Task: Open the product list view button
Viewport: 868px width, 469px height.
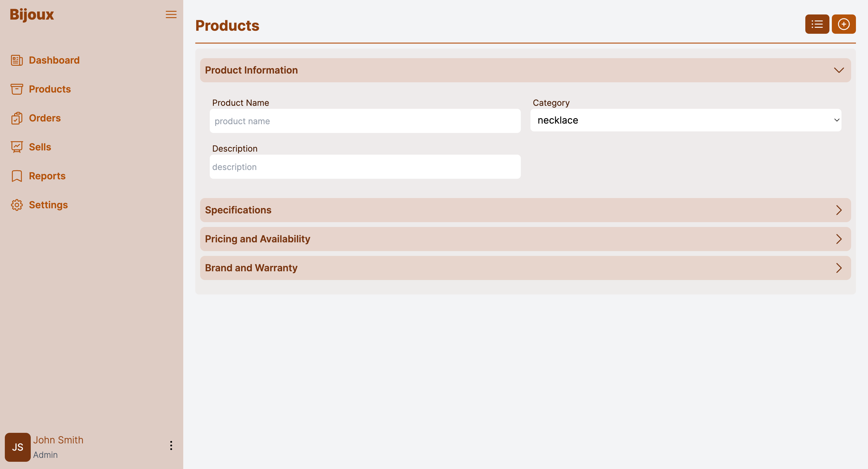Action: 817,24
